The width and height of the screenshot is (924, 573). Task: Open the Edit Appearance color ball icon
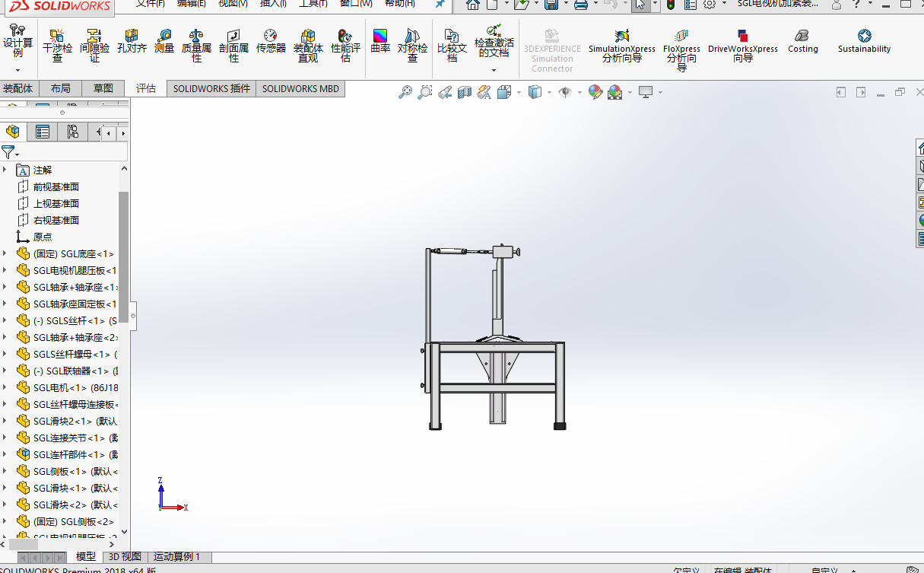pos(595,92)
